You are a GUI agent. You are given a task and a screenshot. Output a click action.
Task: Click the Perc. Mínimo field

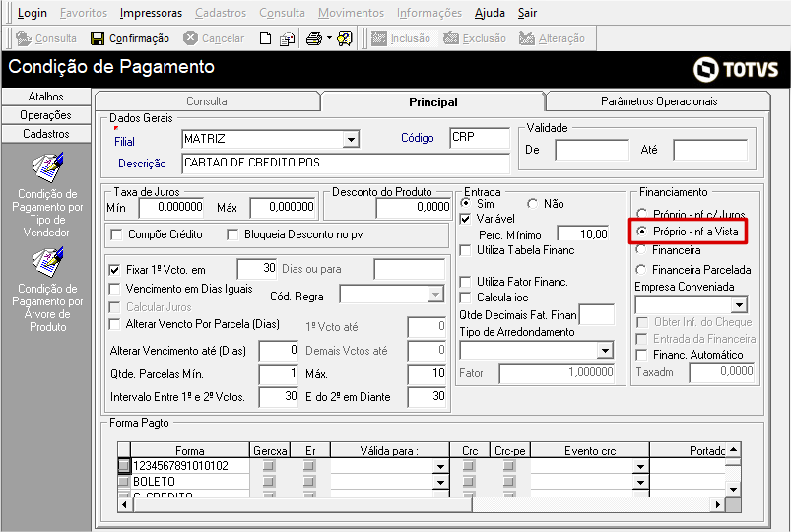point(584,234)
